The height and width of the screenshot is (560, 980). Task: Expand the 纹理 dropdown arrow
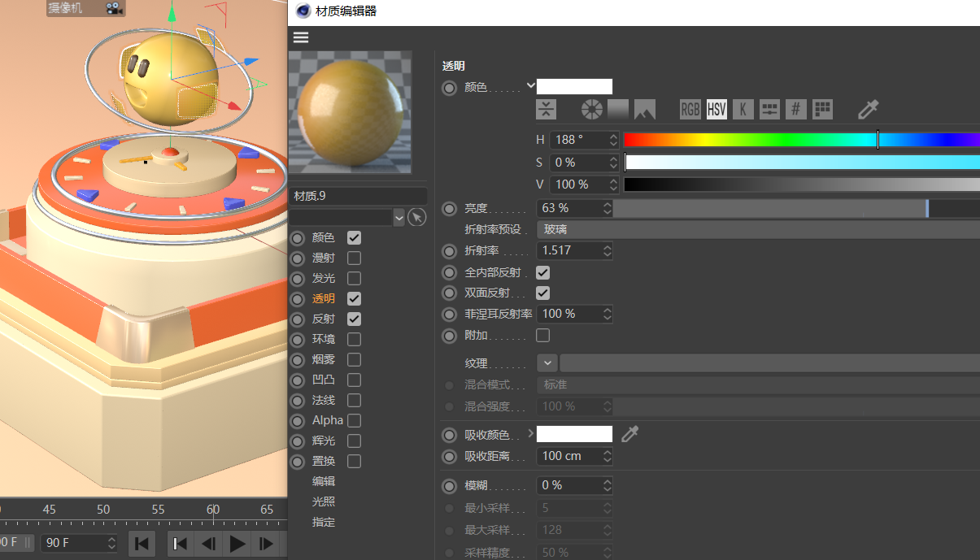click(547, 363)
